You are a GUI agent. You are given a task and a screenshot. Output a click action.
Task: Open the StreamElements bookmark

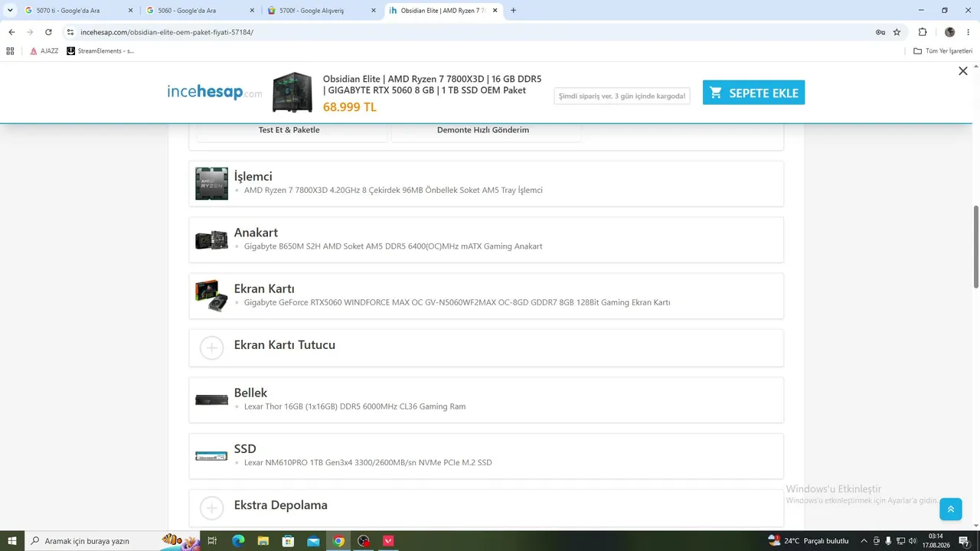100,51
